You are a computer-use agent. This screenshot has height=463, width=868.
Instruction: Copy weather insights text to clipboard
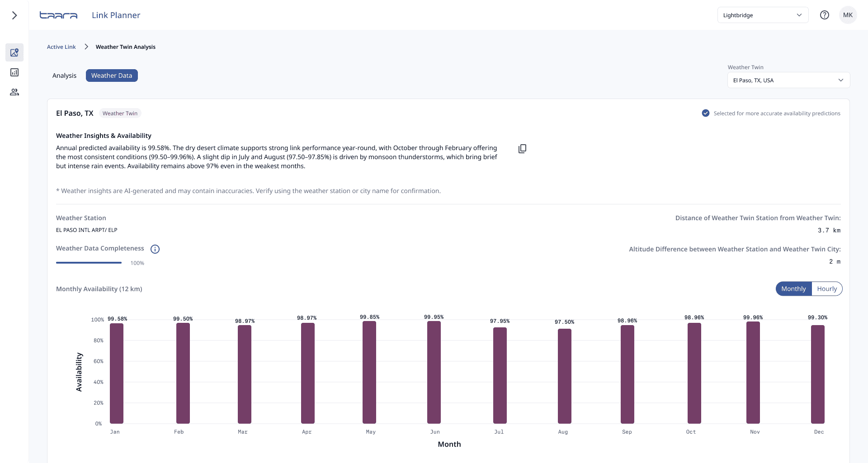coord(522,149)
